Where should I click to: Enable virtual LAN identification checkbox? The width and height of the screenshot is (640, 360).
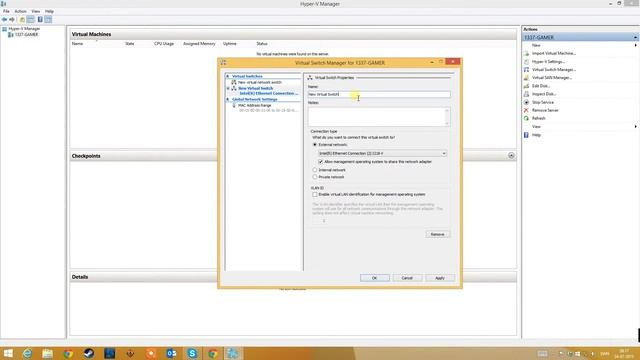click(x=315, y=195)
